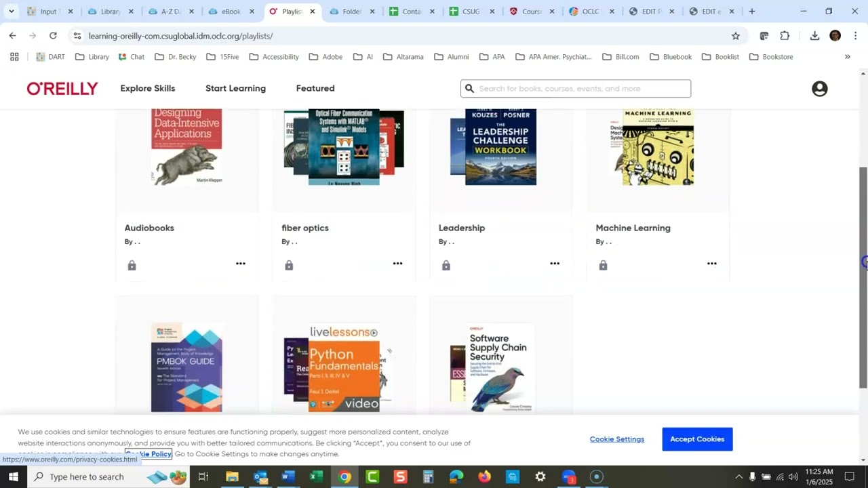Screen dimensions: 868x488
Task: Launch Word from the taskbar
Action: 288,477
